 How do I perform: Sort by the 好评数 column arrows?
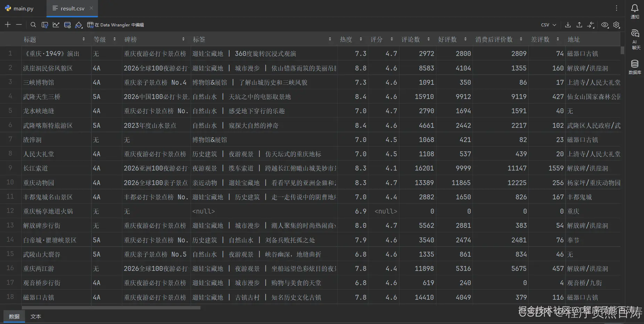pos(465,39)
